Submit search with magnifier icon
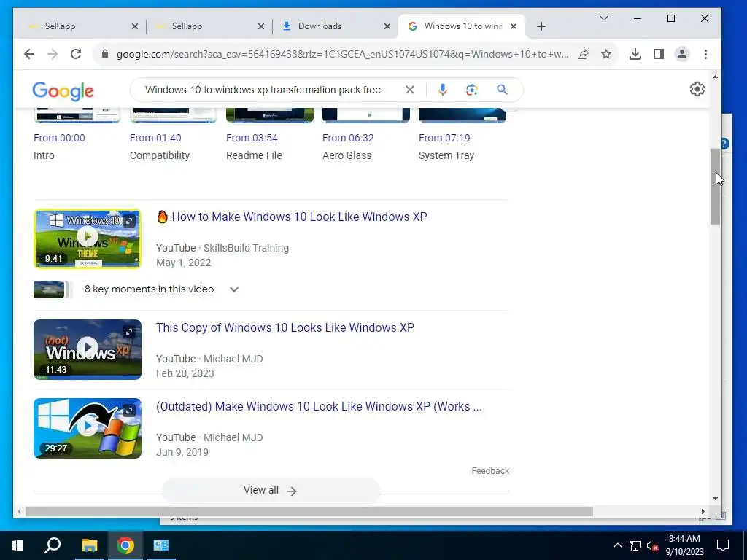The height and width of the screenshot is (560, 747). pyautogui.click(x=502, y=90)
